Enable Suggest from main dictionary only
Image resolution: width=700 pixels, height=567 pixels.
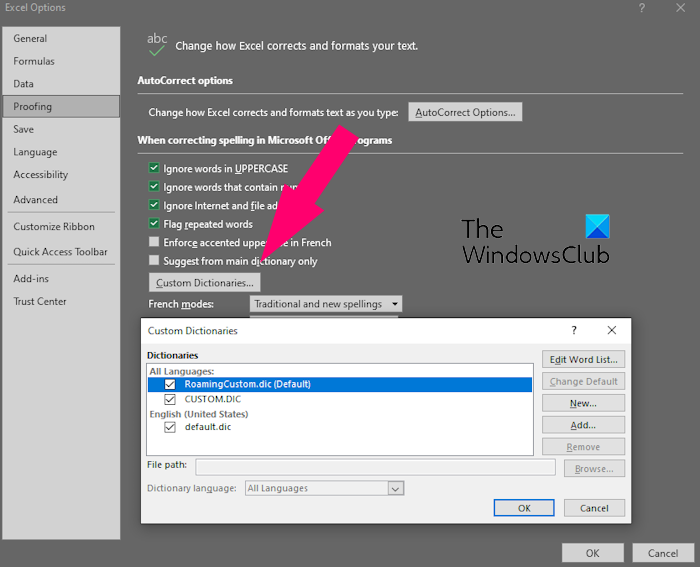pyautogui.click(x=154, y=261)
